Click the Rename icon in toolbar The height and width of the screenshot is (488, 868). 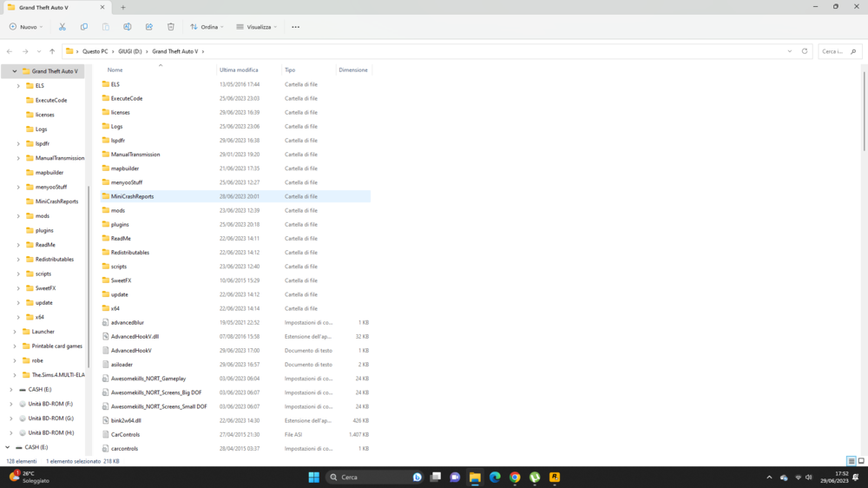click(128, 27)
